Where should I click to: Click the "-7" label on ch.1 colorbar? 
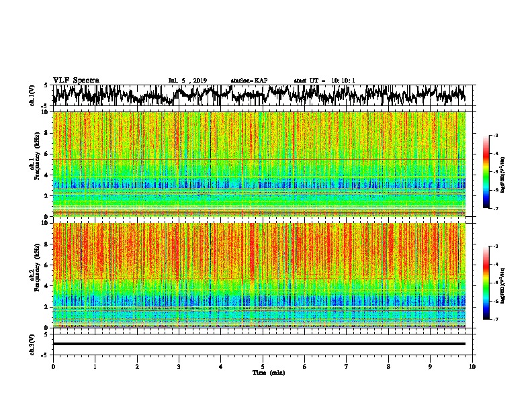(x=495, y=208)
